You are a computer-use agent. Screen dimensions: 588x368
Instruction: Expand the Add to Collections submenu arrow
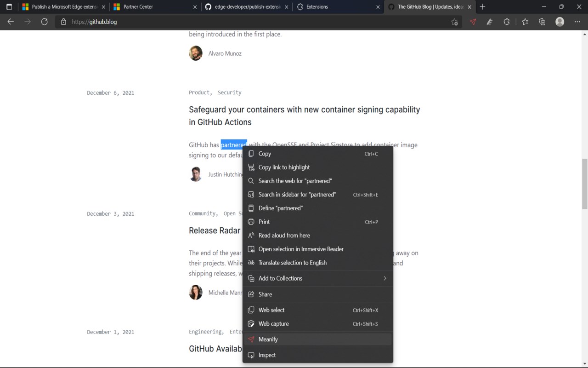[385, 278]
